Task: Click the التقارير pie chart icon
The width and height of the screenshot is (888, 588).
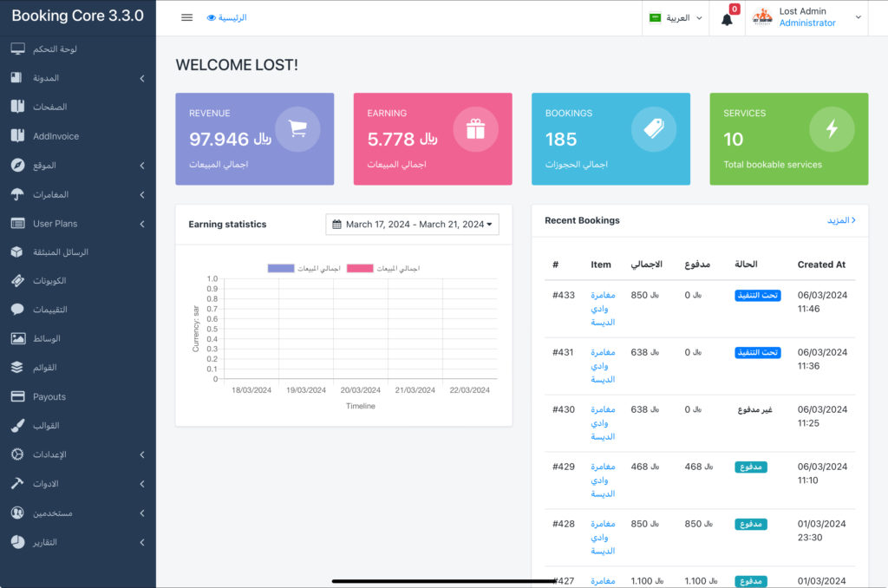Action: (17, 542)
